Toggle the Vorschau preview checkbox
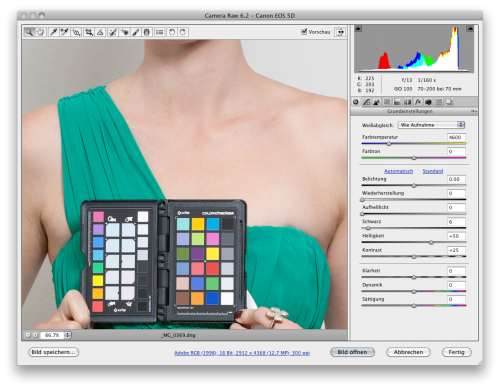The image size is (500, 389). click(x=304, y=32)
